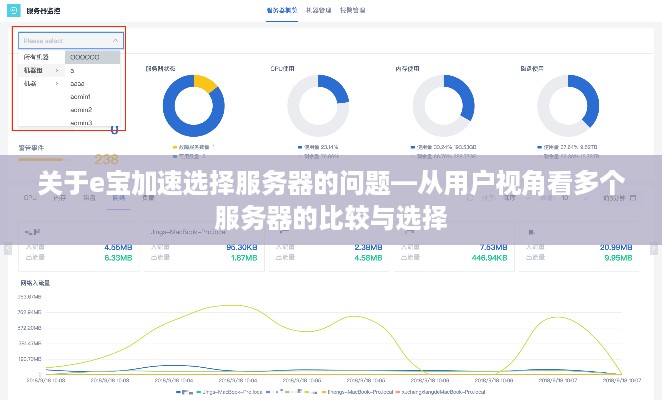Image resolution: width=662 pixels, height=400 pixels.
Task: Click the blue arc of the memory usage donut
Action: (x=464, y=93)
